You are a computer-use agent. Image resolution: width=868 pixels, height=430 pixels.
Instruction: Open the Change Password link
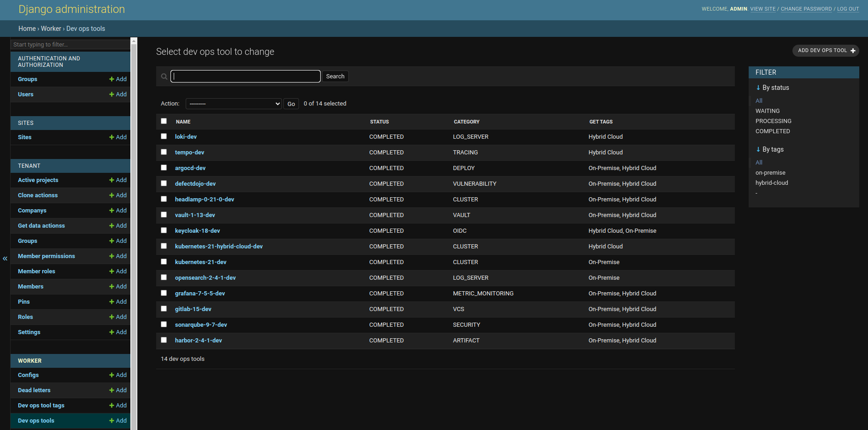tap(806, 9)
